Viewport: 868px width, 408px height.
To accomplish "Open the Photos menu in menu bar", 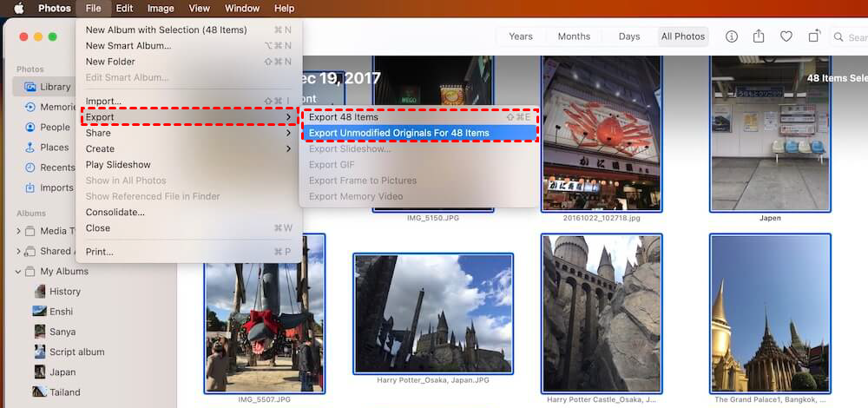I will pyautogui.click(x=55, y=9).
